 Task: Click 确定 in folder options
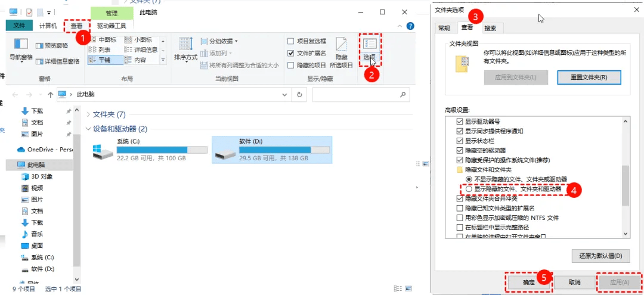(x=528, y=282)
